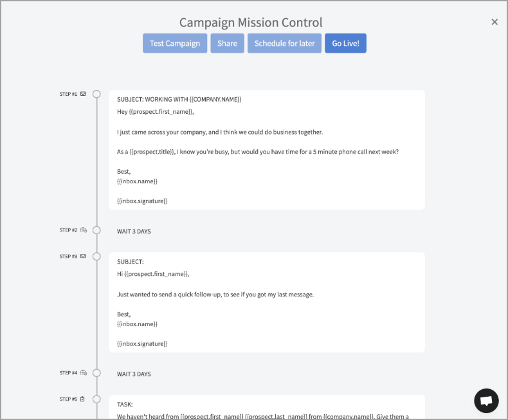Select the Step #2 timeline circle
The image size is (508, 420).
(x=96, y=230)
